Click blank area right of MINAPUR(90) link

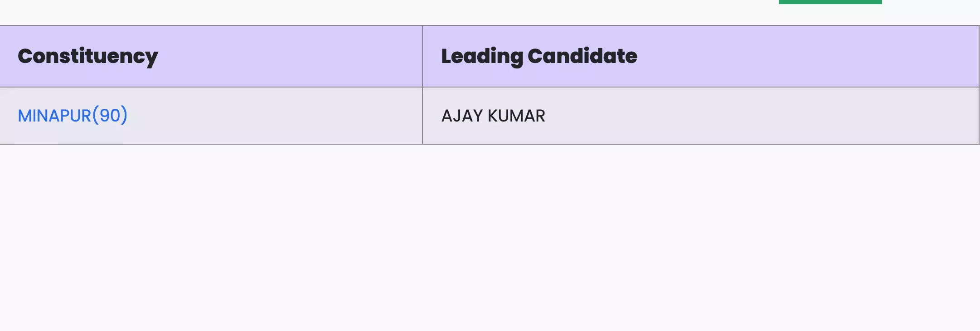(272, 116)
